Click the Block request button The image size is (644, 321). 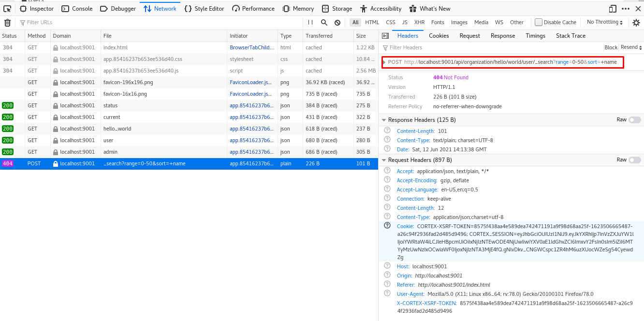tap(611, 47)
